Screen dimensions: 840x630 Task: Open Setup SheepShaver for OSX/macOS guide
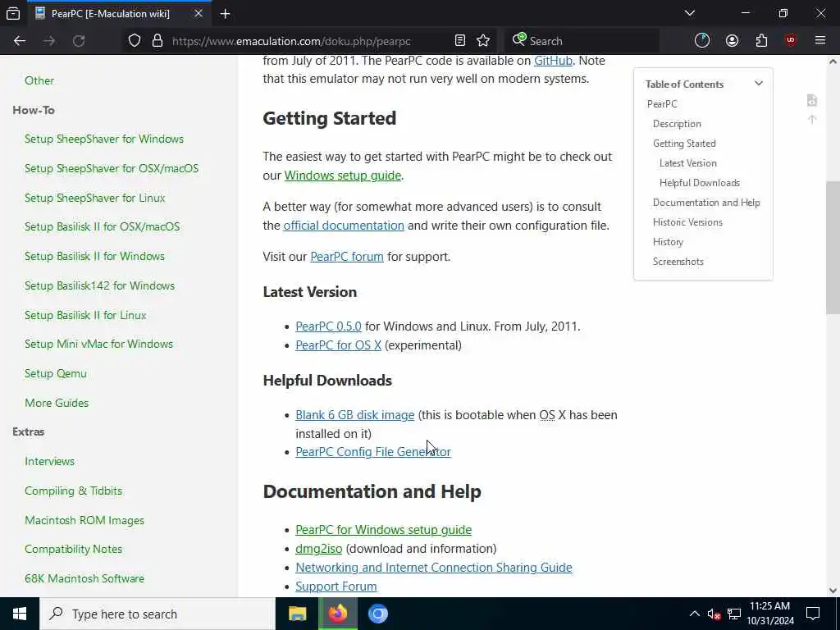112,168
